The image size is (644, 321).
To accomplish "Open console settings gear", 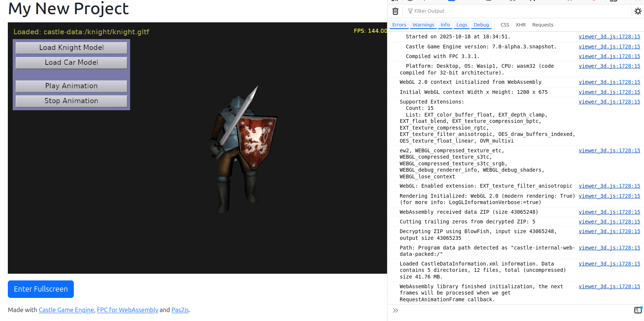I will click(638, 11).
